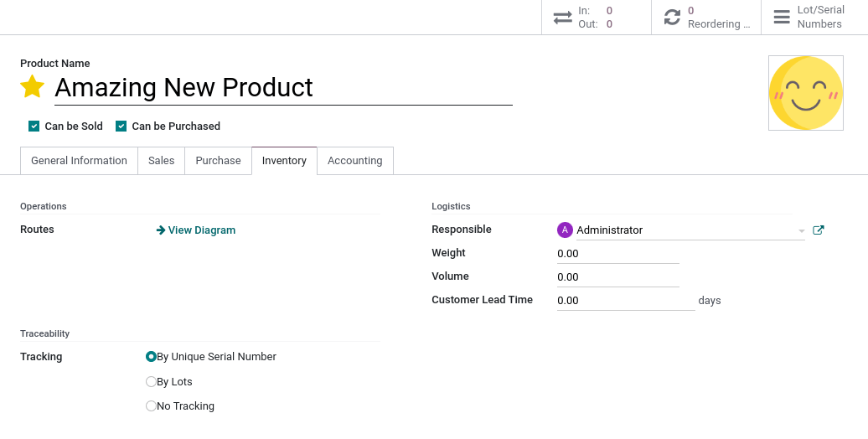This screenshot has width=868, height=439.
Task: Switch to the General Information tab
Action: 79,161
